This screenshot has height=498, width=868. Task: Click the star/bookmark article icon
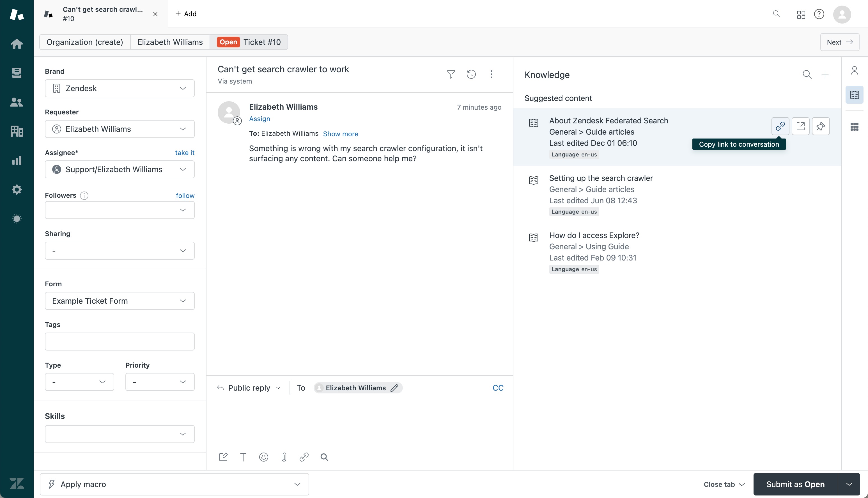point(821,126)
